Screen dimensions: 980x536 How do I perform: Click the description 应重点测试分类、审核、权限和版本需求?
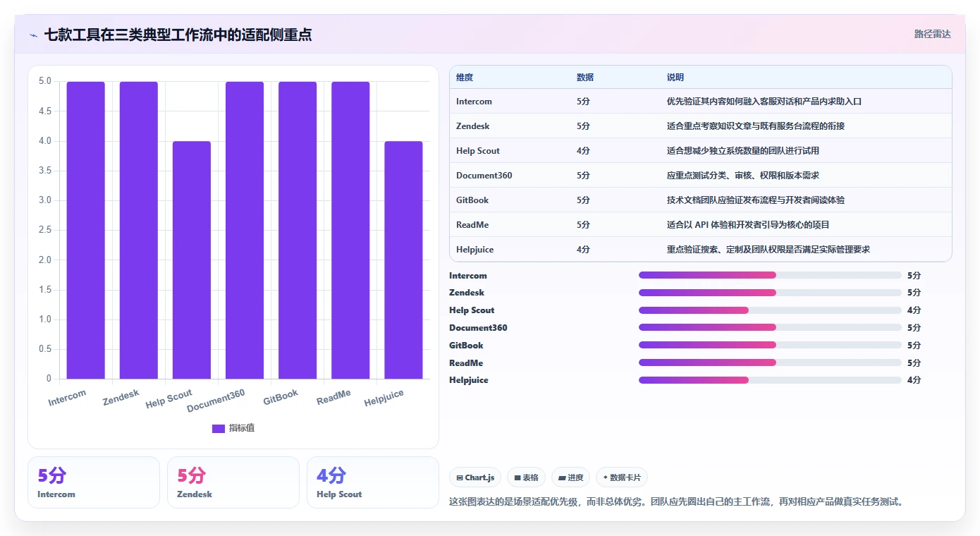click(743, 176)
